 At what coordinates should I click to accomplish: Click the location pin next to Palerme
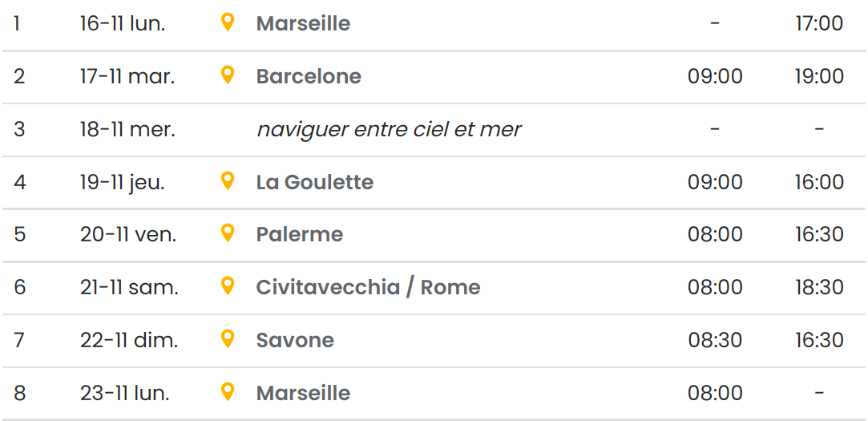point(228,233)
